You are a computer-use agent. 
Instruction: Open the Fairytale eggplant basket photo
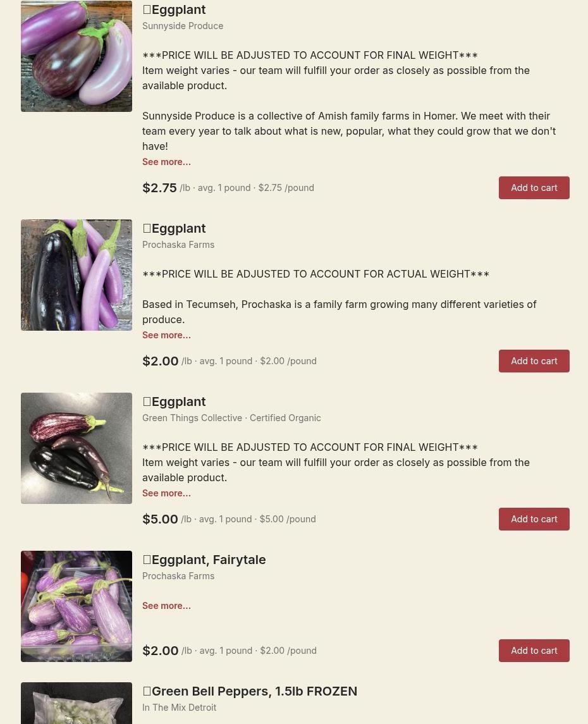76,606
